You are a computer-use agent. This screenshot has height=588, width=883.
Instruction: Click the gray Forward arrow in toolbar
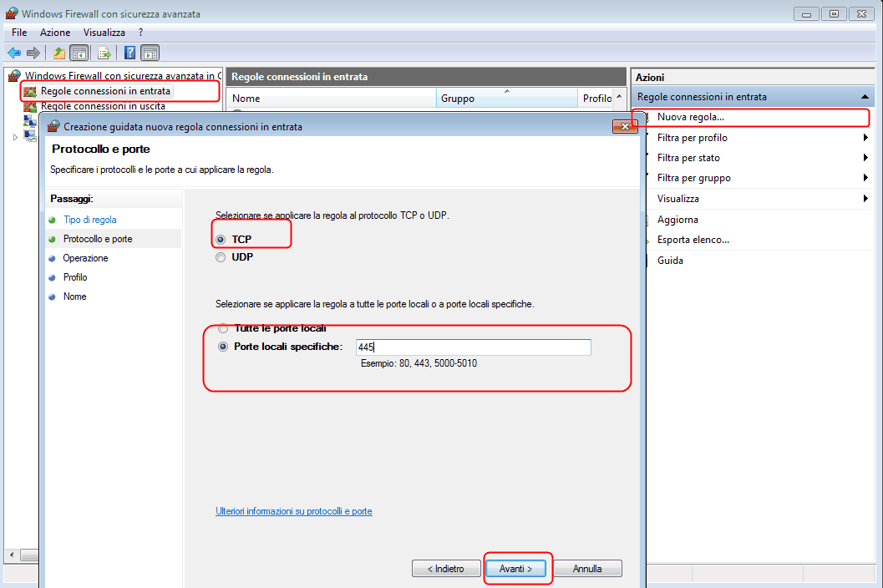click(x=33, y=53)
